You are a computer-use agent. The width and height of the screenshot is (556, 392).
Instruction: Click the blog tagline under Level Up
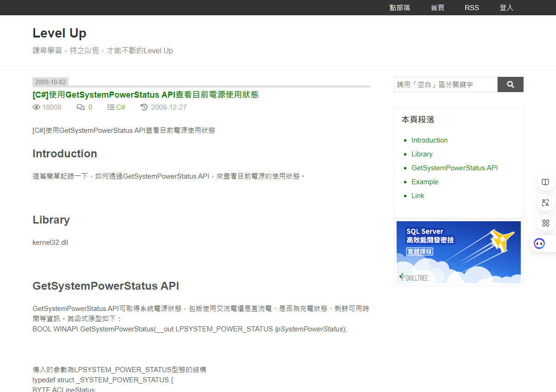[102, 50]
